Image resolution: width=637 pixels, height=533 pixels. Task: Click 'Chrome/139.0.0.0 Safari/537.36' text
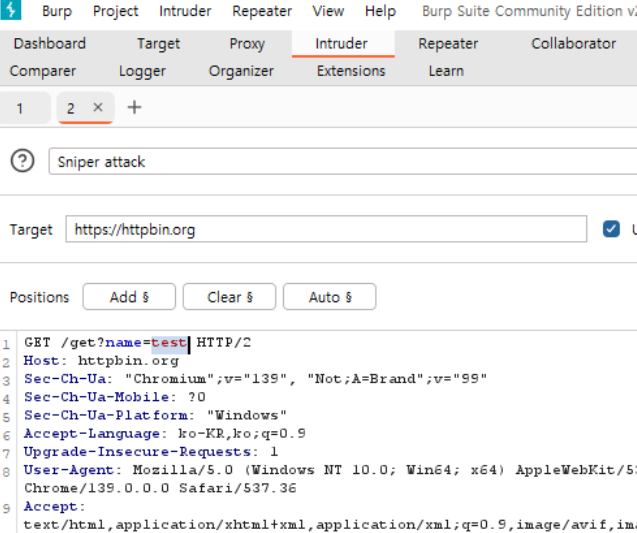(160, 488)
